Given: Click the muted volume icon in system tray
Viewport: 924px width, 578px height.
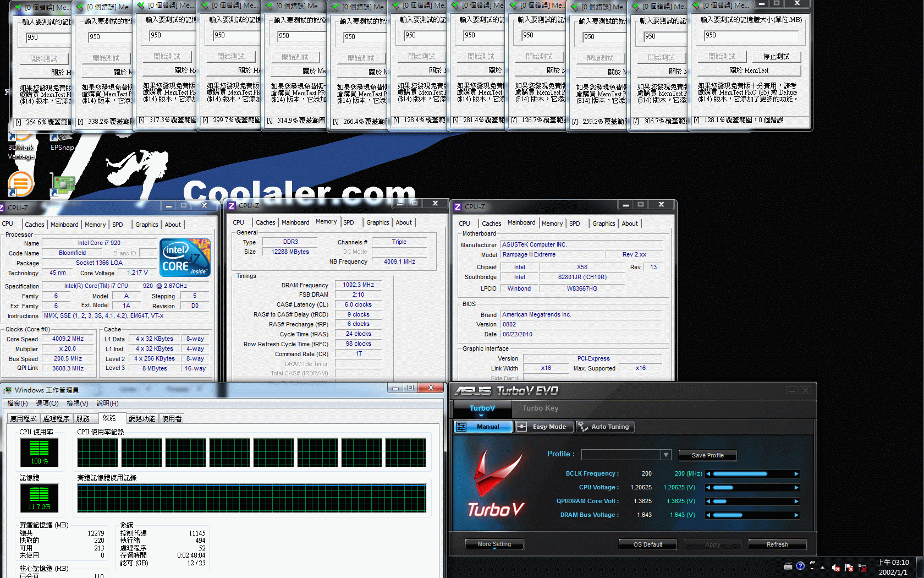Looking at the screenshot, I should (836, 568).
